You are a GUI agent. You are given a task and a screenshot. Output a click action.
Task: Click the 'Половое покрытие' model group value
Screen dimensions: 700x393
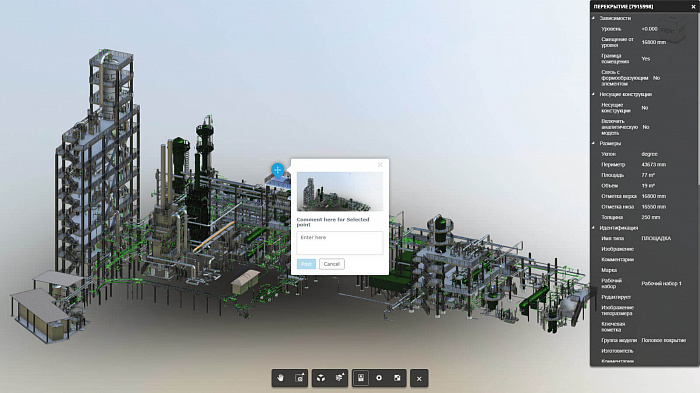(x=663, y=340)
